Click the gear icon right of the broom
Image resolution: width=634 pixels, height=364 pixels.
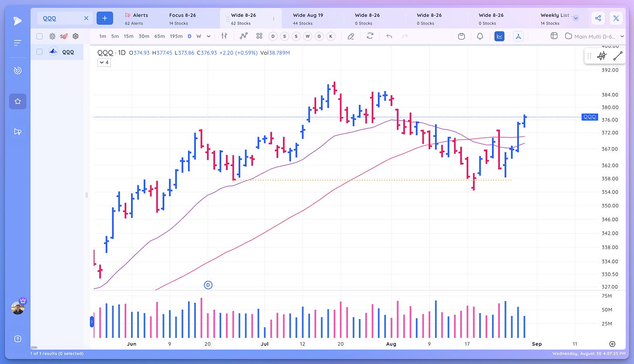(x=75, y=36)
